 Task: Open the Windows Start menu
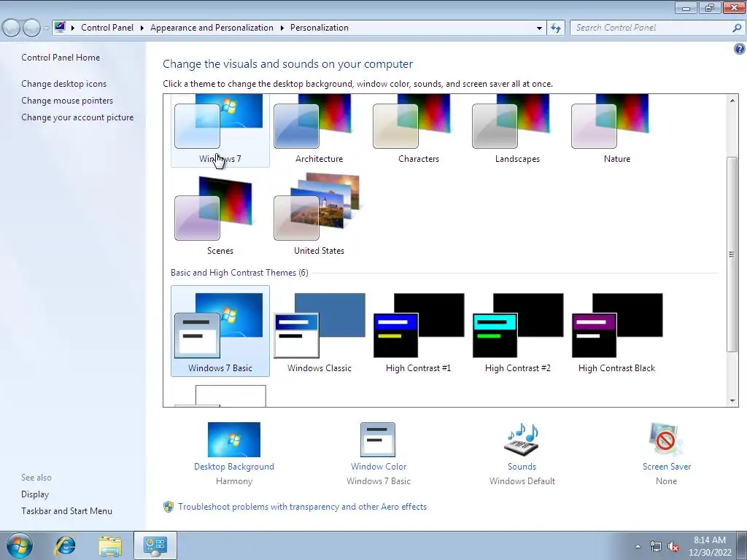(19, 545)
